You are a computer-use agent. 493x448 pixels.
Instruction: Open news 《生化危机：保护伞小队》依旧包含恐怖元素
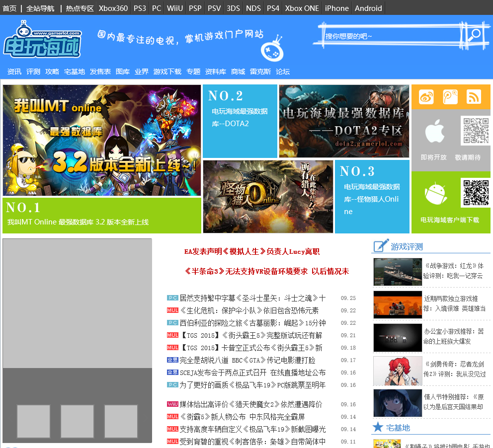(x=249, y=310)
